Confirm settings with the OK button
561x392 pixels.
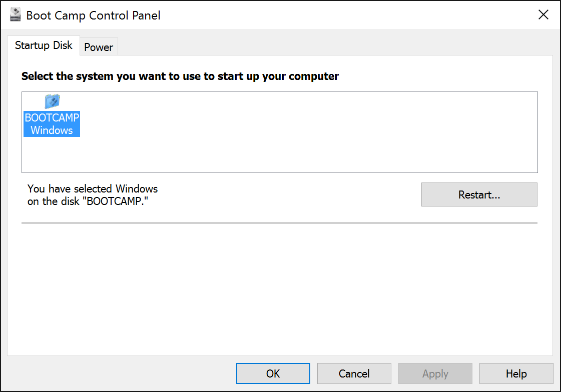(273, 373)
